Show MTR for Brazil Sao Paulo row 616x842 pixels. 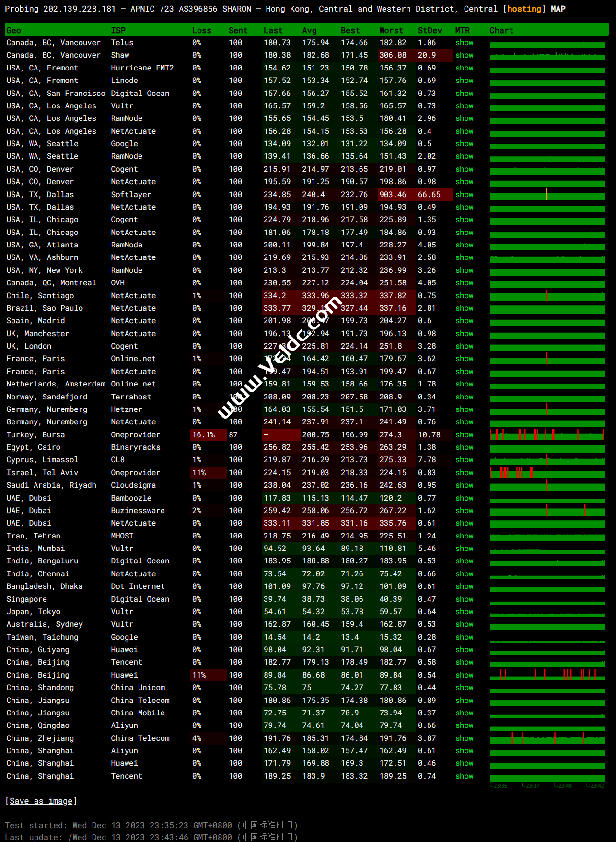click(465, 308)
